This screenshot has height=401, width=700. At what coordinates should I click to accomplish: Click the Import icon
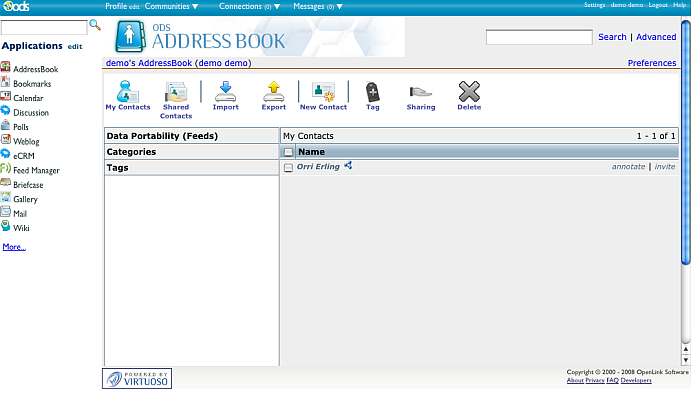[225, 92]
